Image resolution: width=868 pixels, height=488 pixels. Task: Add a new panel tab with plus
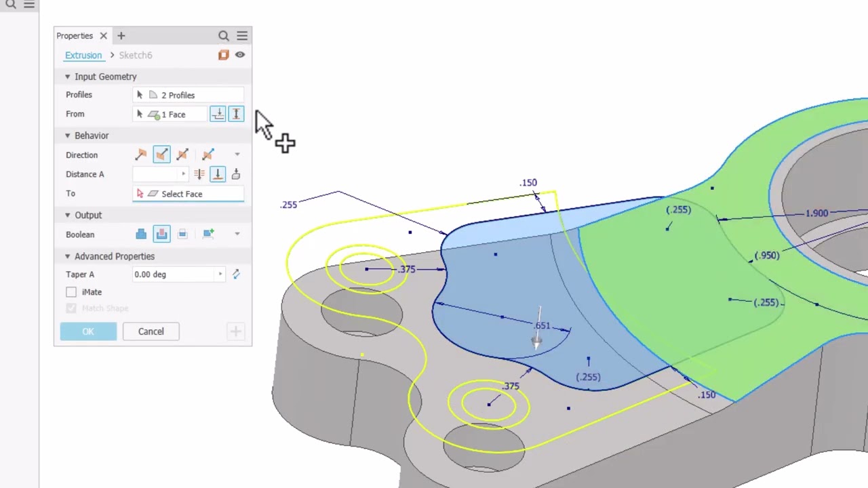121,36
